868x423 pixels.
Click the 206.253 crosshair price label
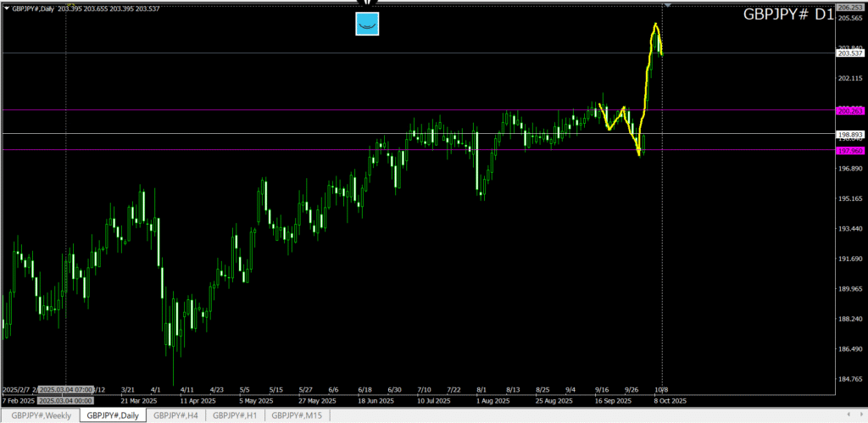(x=849, y=7)
